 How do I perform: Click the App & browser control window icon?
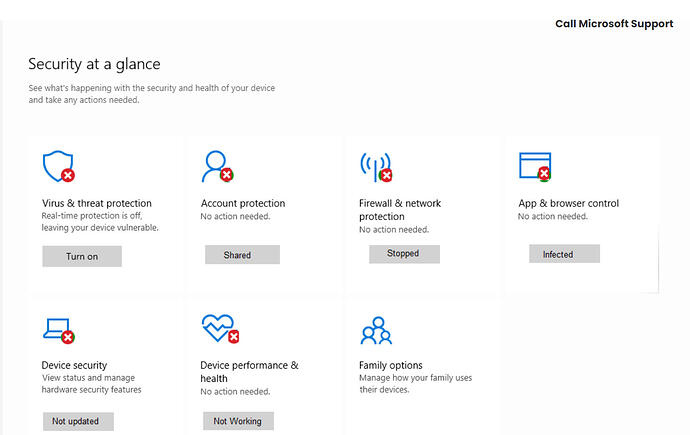point(535,166)
